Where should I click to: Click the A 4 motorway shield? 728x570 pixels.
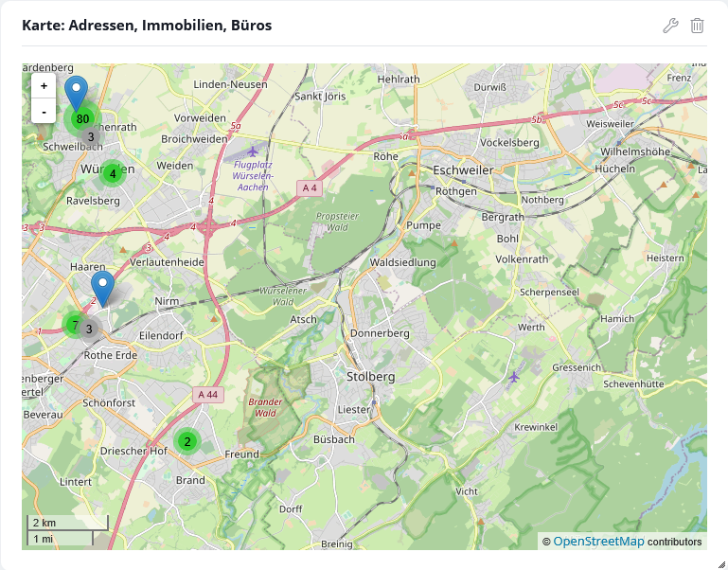[x=310, y=187]
